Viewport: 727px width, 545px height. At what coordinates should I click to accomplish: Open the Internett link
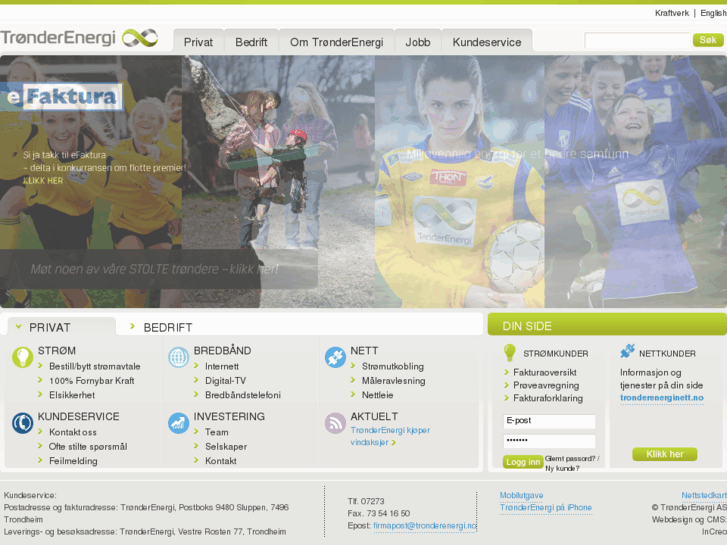tap(222, 366)
